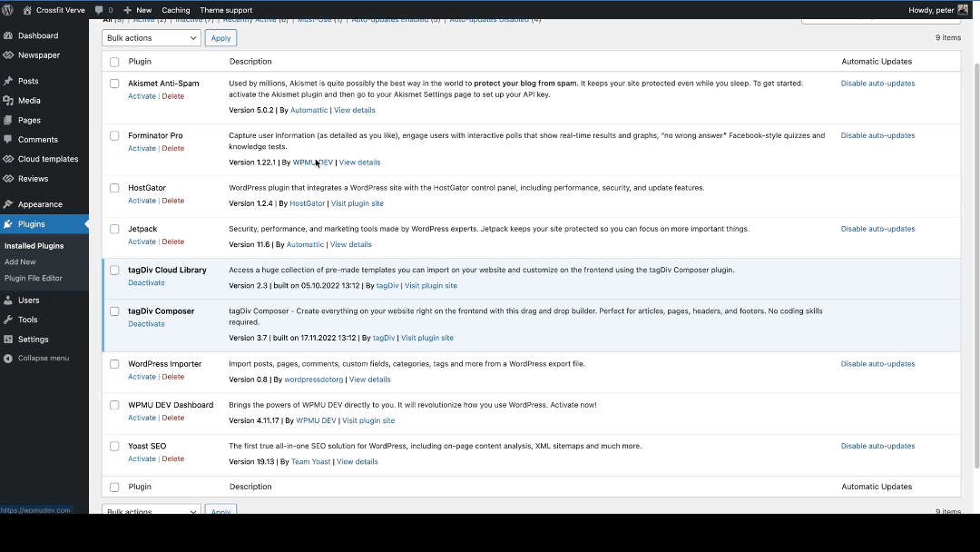Open the WordPress logo menu

tap(8, 10)
